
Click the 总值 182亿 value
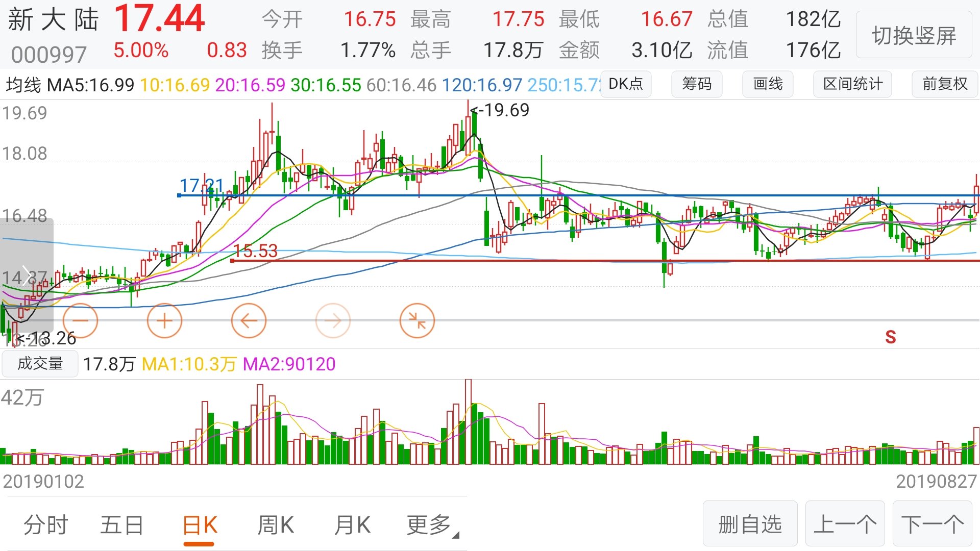[813, 19]
